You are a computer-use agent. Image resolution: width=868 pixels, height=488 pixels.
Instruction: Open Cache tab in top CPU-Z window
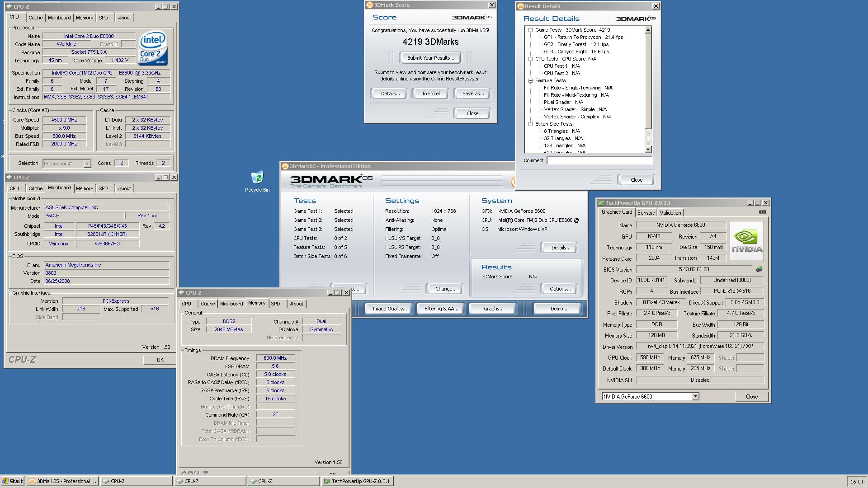35,18
